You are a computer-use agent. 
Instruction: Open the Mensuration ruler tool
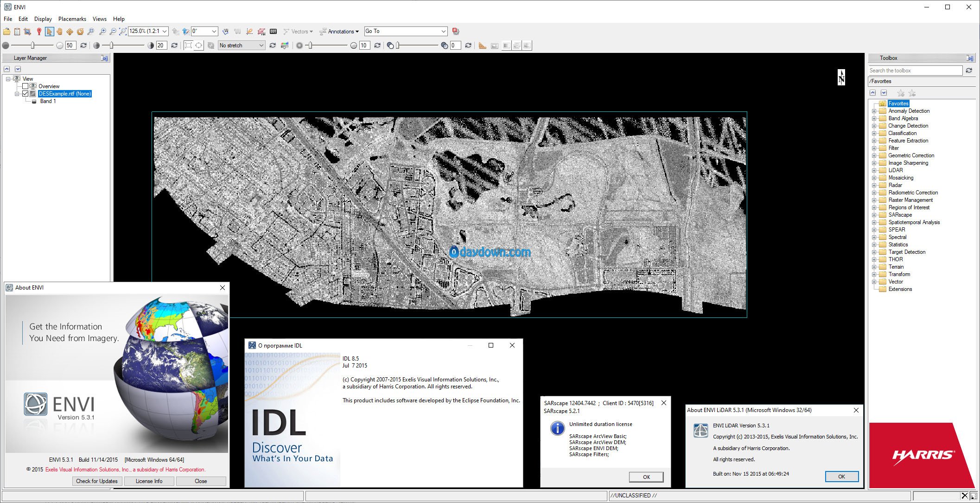point(483,45)
